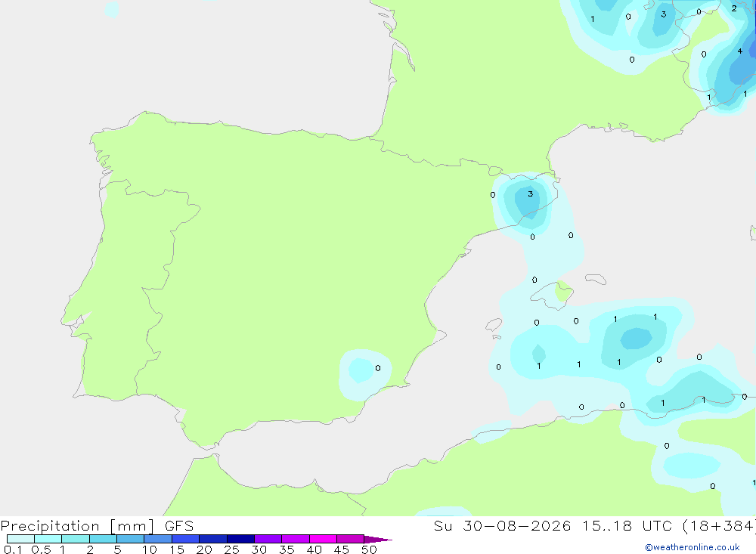The image size is (756, 554).
Task: Select the 45–50 mm dark magenta legend swatch
Action: click(351, 539)
